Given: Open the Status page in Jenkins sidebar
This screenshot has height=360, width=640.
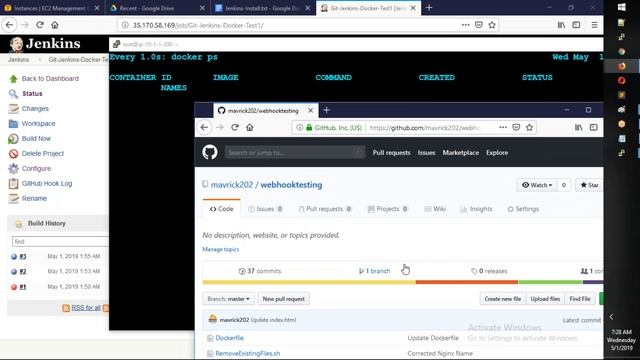Looking at the screenshot, I should [32, 93].
